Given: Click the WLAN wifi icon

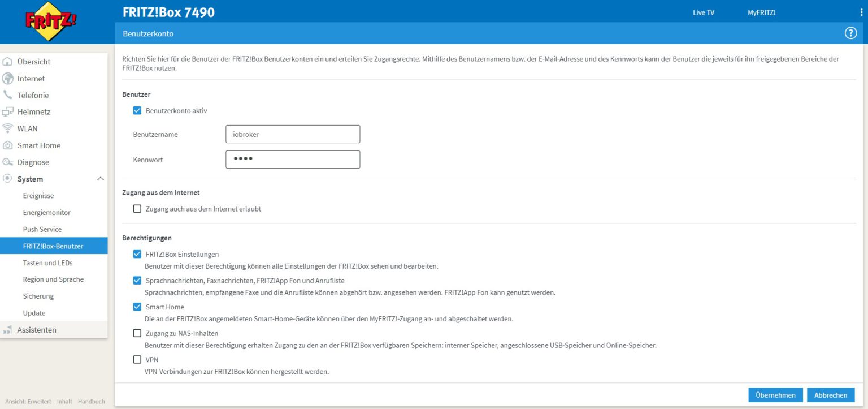Looking at the screenshot, I should coord(8,128).
